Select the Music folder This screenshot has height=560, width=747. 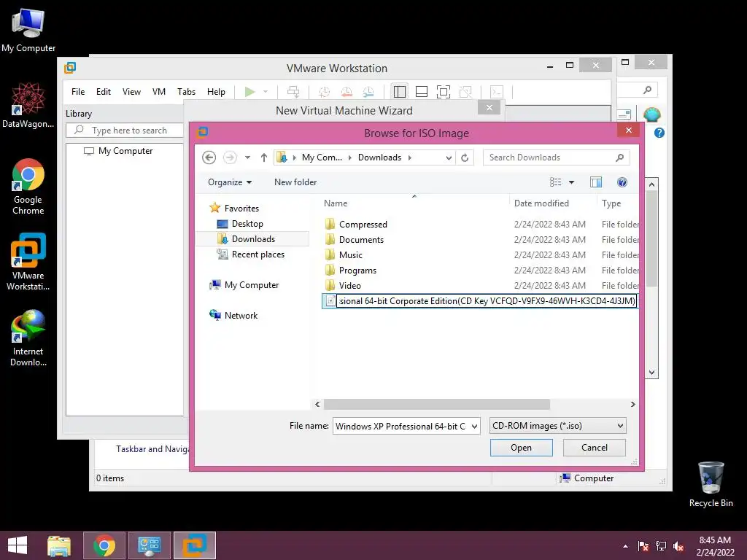[x=351, y=255]
